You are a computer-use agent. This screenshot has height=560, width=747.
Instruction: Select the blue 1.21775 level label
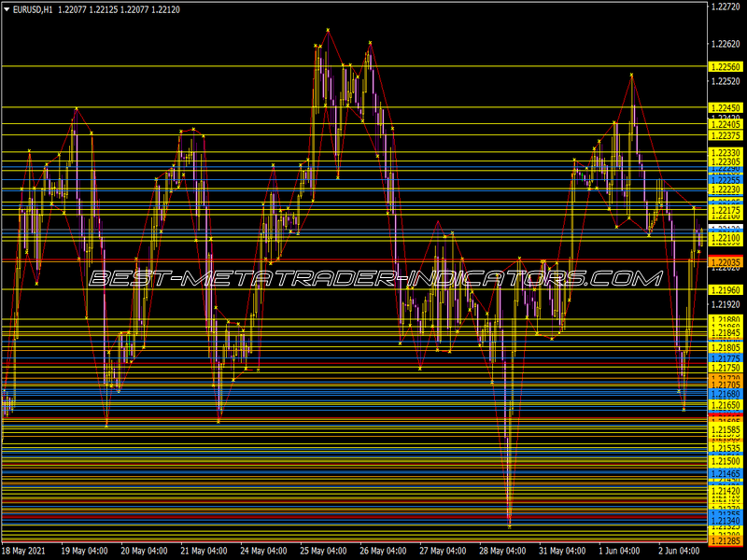pyautogui.click(x=726, y=358)
